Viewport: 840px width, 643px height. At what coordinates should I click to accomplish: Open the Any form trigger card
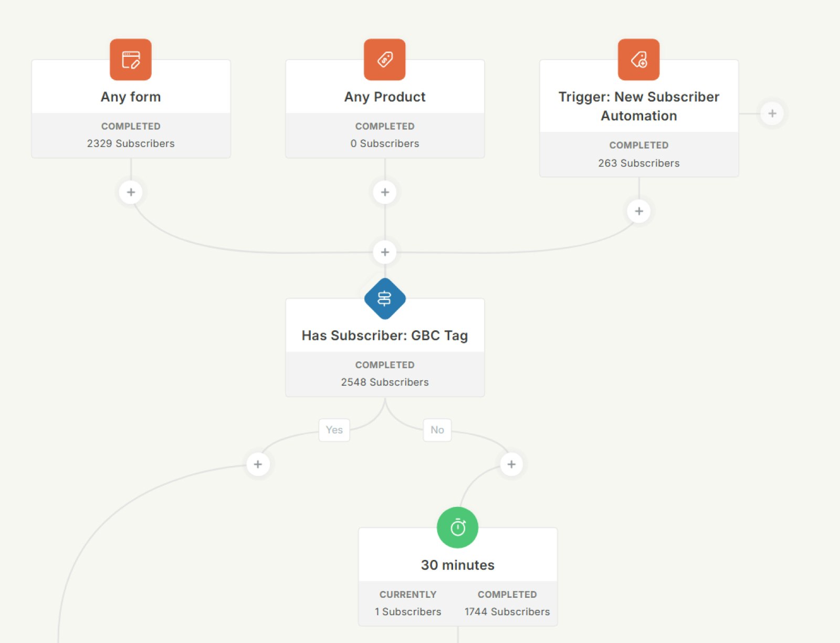(x=131, y=97)
